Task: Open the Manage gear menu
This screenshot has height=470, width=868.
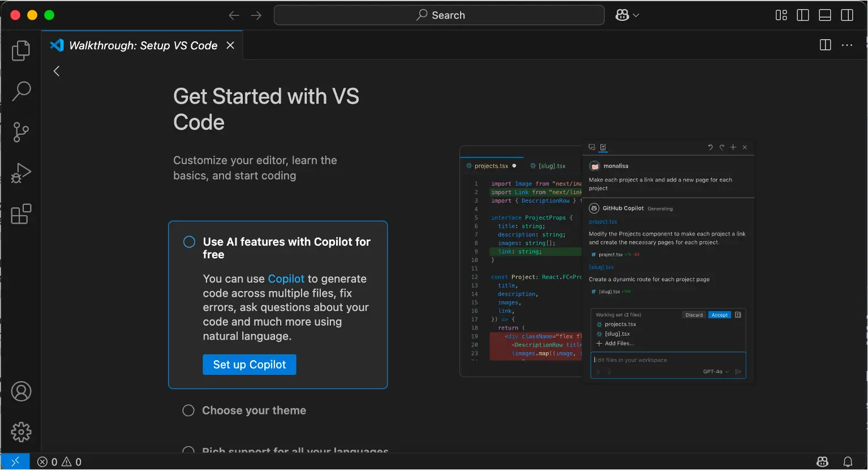Action: coord(21,432)
